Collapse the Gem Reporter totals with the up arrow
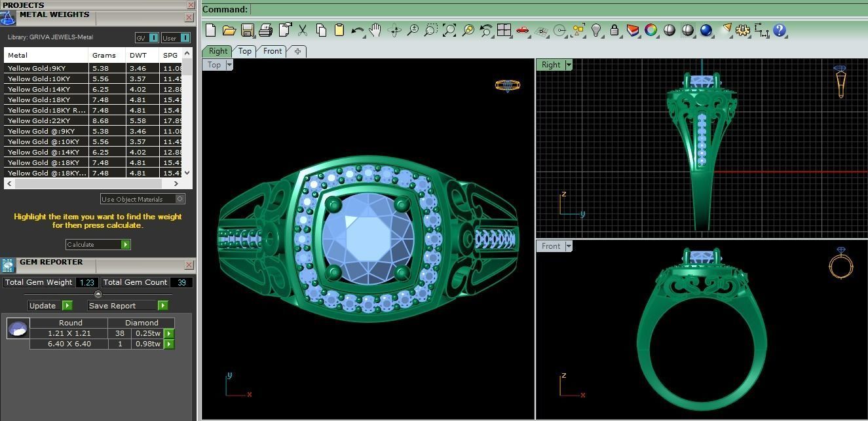Viewport: 868px width, 421px height. click(98, 294)
